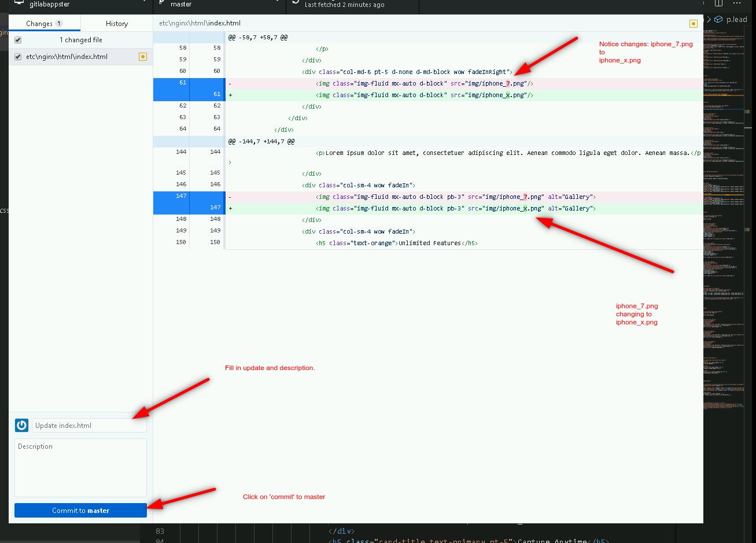Click the split editor icon in the editor behind

[x=719, y=3]
